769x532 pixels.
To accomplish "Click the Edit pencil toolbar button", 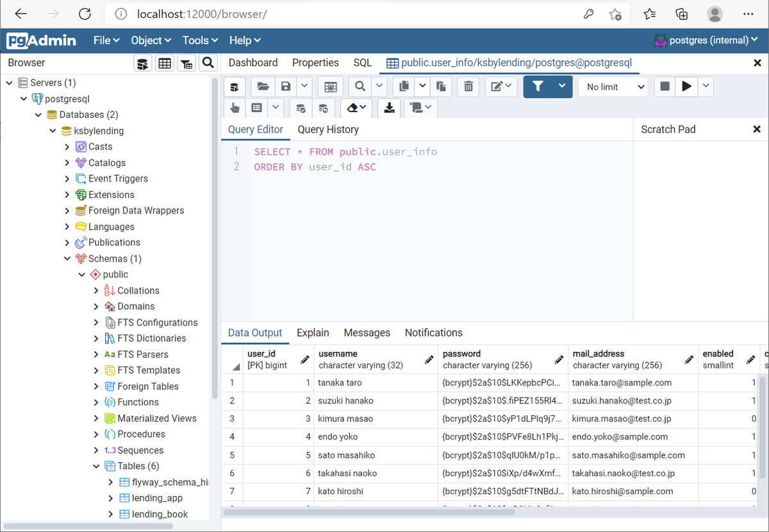I will click(501, 87).
